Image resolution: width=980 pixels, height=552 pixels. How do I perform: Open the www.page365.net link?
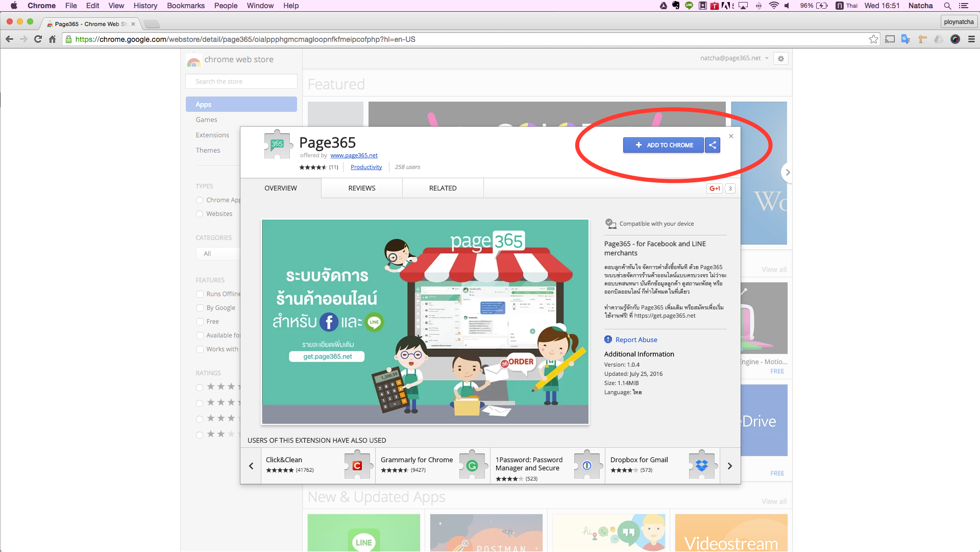pyautogui.click(x=354, y=155)
